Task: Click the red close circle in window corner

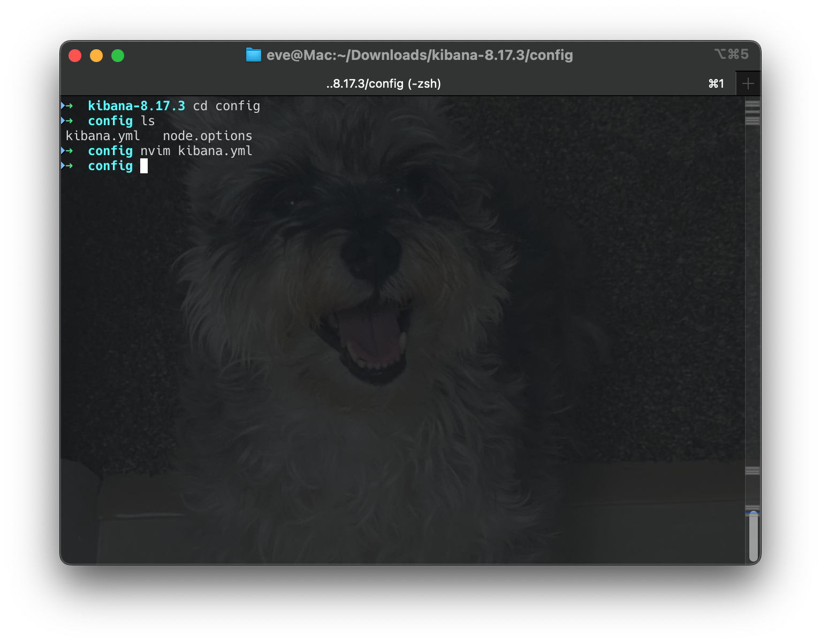Action: click(x=75, y=55)
